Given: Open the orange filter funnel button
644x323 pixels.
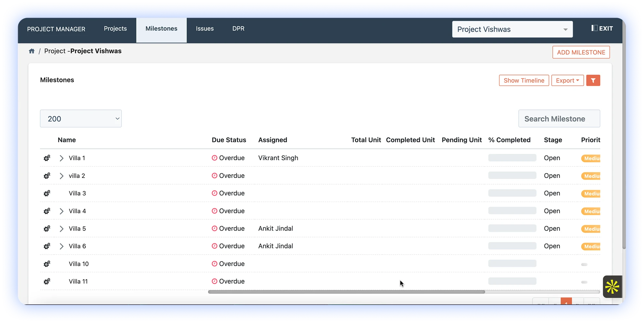Looking at the screenshot, I should [593, 80].
